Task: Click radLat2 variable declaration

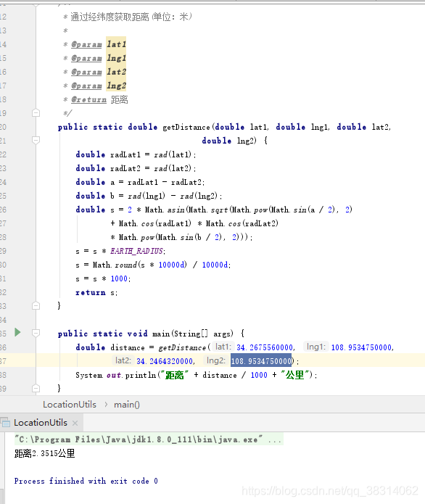Action: (125, 168)
